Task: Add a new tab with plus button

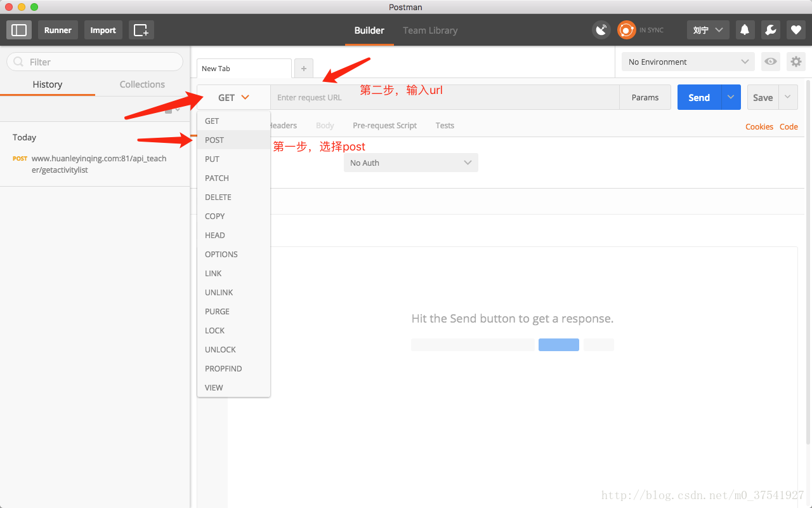Action: click(x=304, y=69)
